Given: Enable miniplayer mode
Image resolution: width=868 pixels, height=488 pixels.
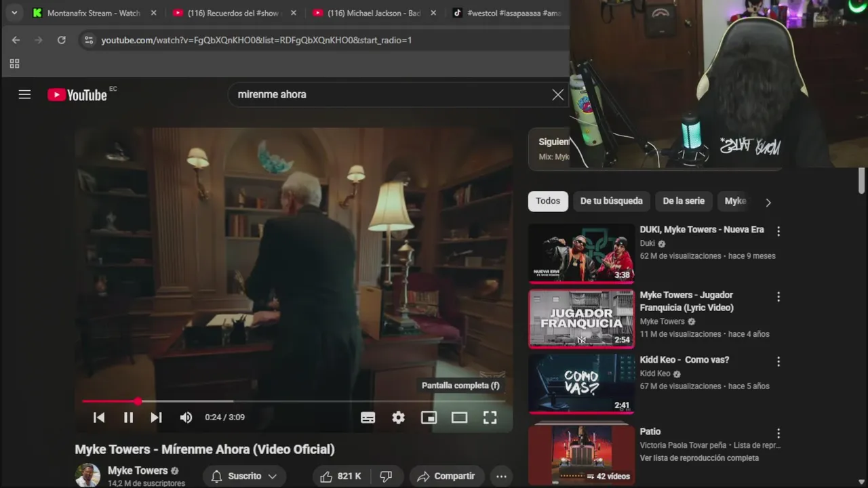Looking at the screenshot, I should point(429,418).
